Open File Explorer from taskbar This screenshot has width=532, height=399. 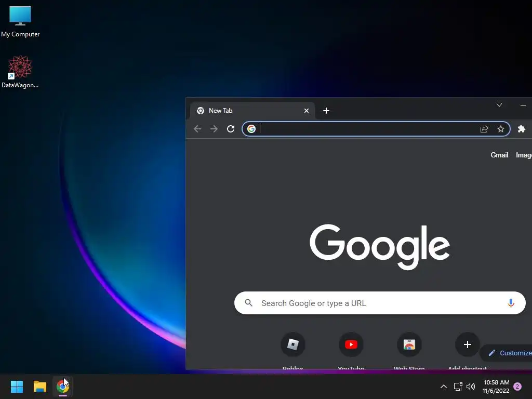point(39,387)
